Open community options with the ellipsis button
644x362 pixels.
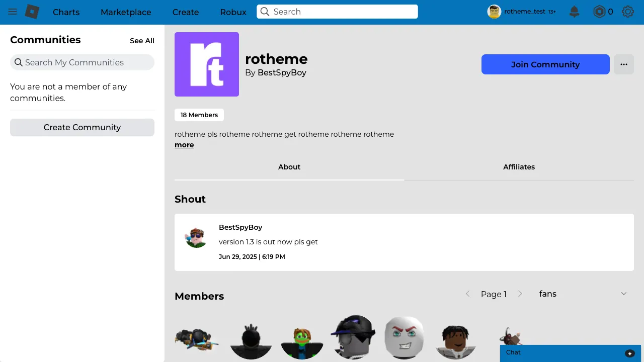pyautogui.click(x=624, y=64)
